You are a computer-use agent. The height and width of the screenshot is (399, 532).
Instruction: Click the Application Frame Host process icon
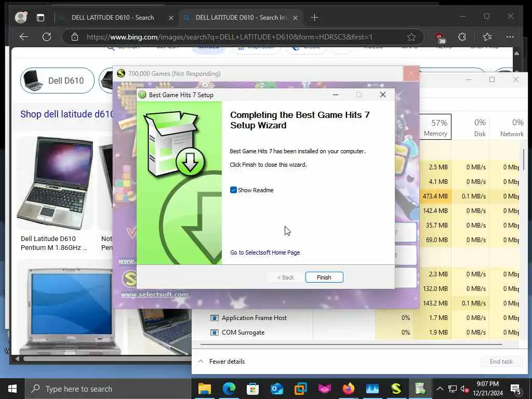coord(214,318)
